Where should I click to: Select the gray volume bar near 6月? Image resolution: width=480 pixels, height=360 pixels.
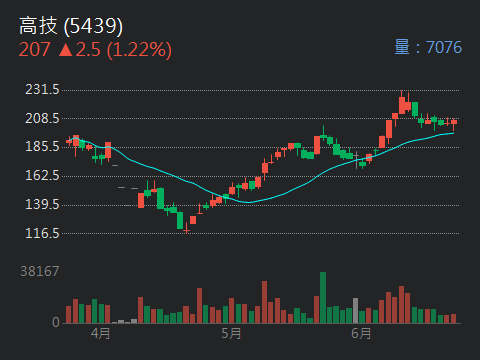[x=356, y=311]
